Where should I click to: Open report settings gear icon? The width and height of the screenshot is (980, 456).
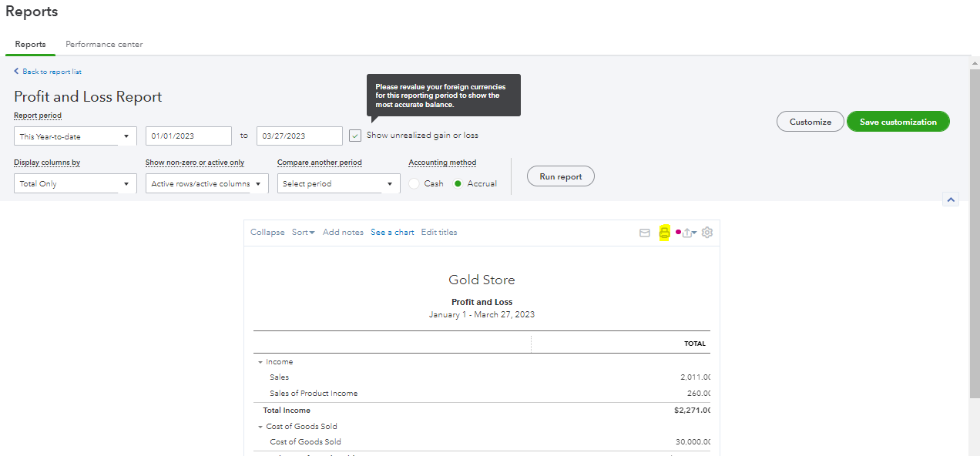click(x=707, y=233)
